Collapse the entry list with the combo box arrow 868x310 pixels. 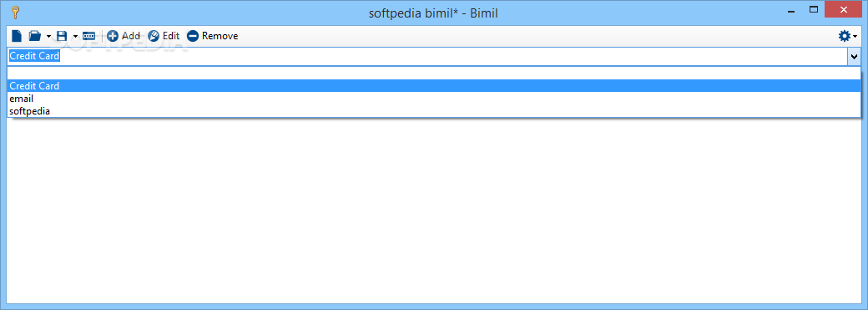(x=854, y=56)
